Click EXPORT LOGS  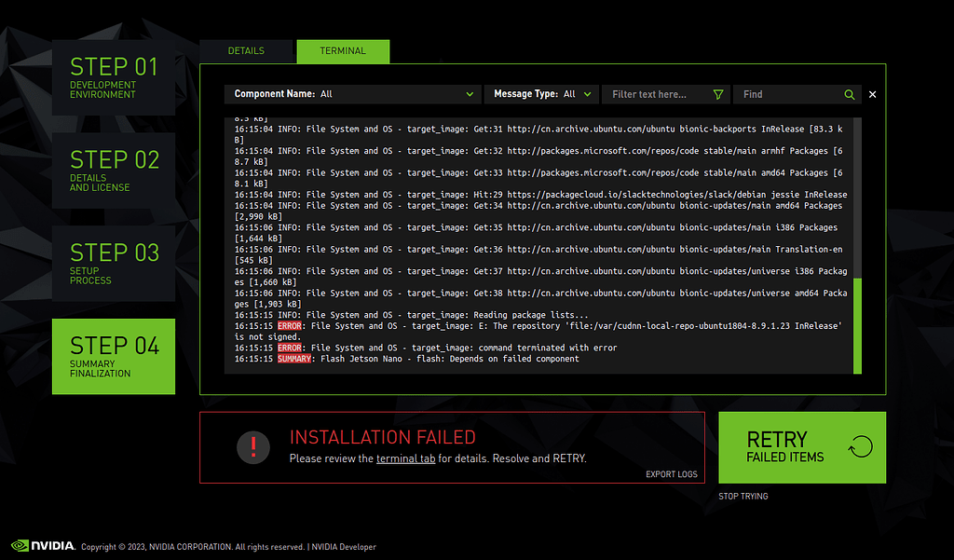671,473
